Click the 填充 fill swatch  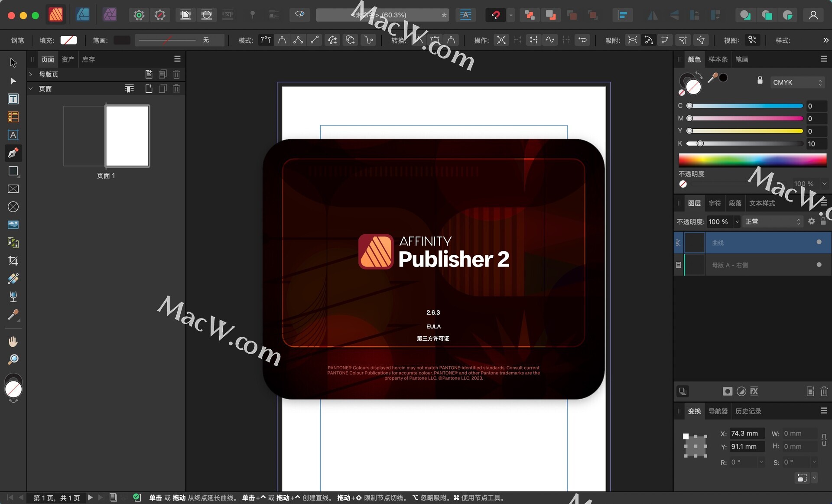point(68,40)
